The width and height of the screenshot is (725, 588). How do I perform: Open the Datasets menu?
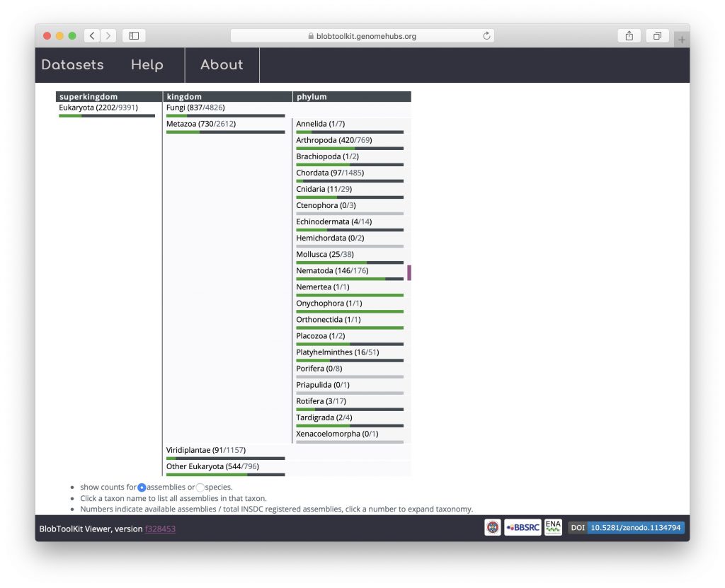click(x=72, y=65)
